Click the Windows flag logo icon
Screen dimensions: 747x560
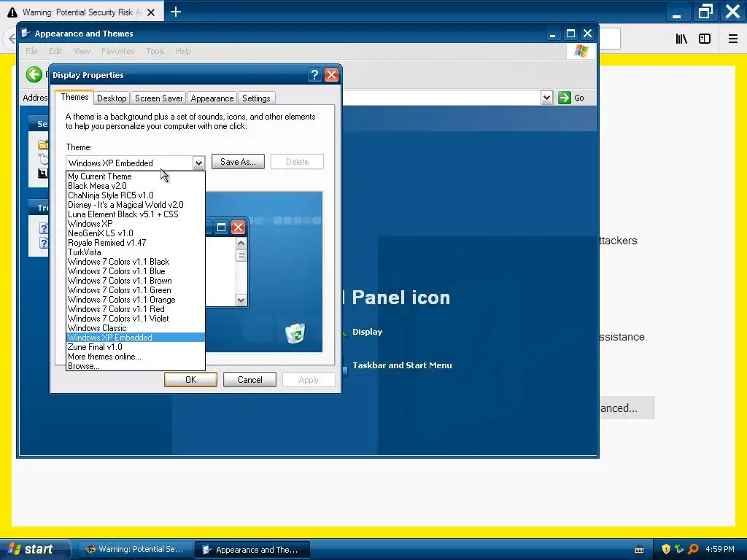tap(581, 51)
